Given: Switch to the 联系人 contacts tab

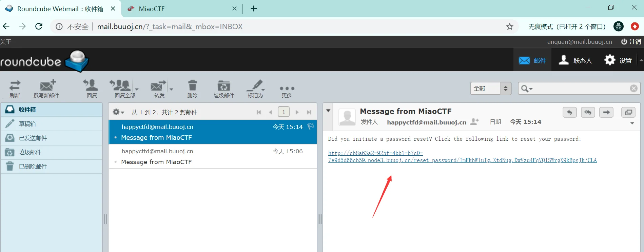Looking at the screenshot, I should tap(575, 60).
